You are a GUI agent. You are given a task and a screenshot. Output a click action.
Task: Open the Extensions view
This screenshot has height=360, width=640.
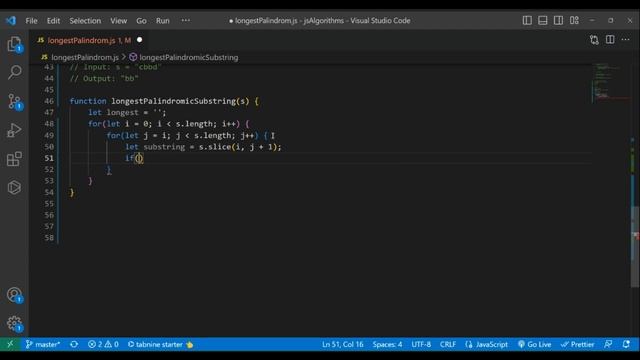point(14,159)
